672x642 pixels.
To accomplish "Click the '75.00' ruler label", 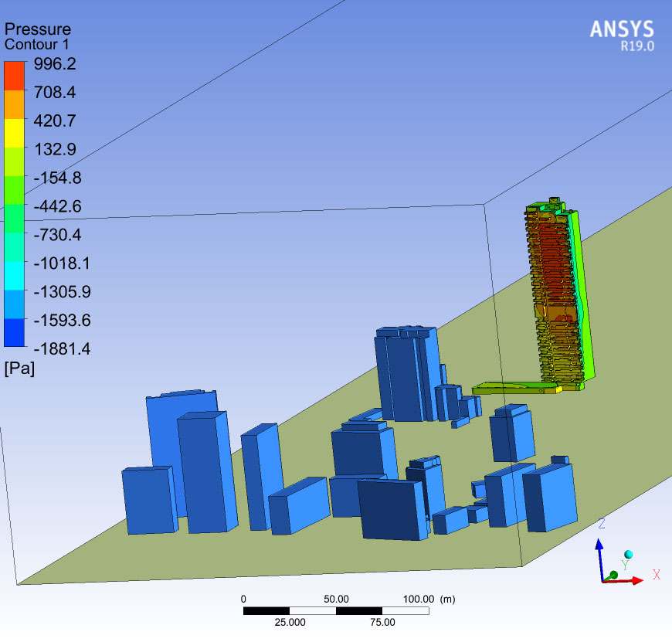I will (382, 622).
